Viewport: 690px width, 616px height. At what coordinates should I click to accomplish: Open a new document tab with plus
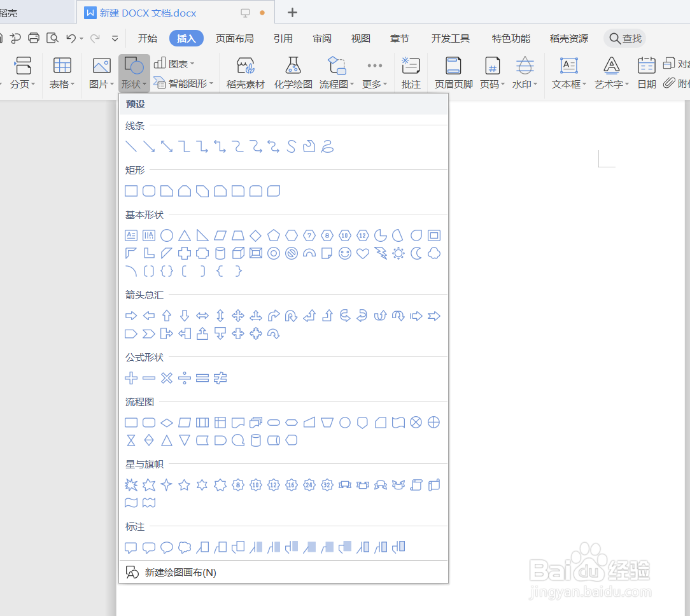(x=292, y=13)
